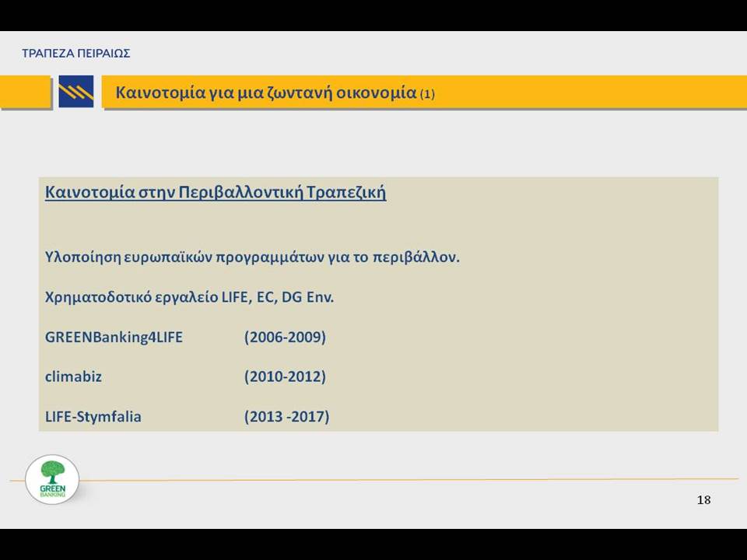Select slide title Καινοτομία για μια ζωντανή οικονομία

click(266, 92)
